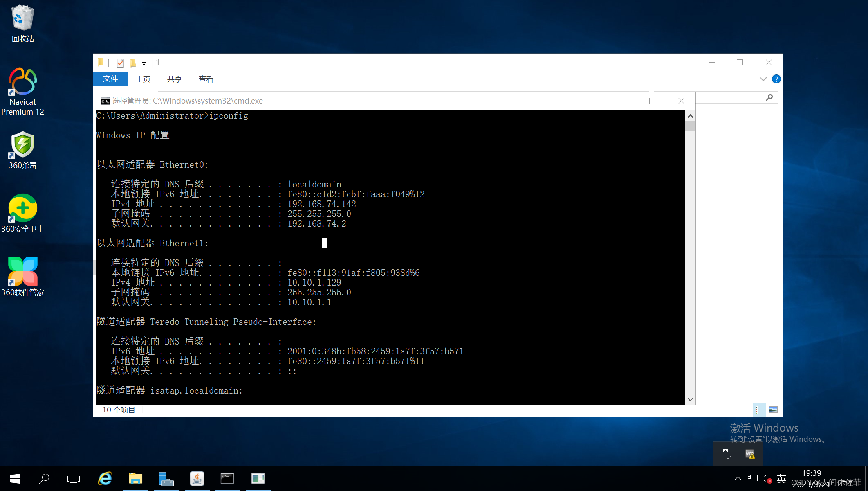868x491 pixels.
Task: Toggle the 英 input language indicator
Action: [x=781, y=478]
